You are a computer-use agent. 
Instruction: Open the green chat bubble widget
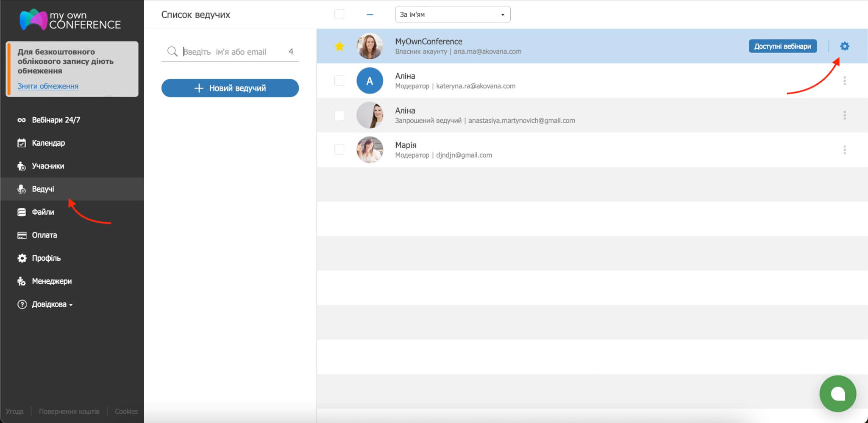tap(837, 394)
